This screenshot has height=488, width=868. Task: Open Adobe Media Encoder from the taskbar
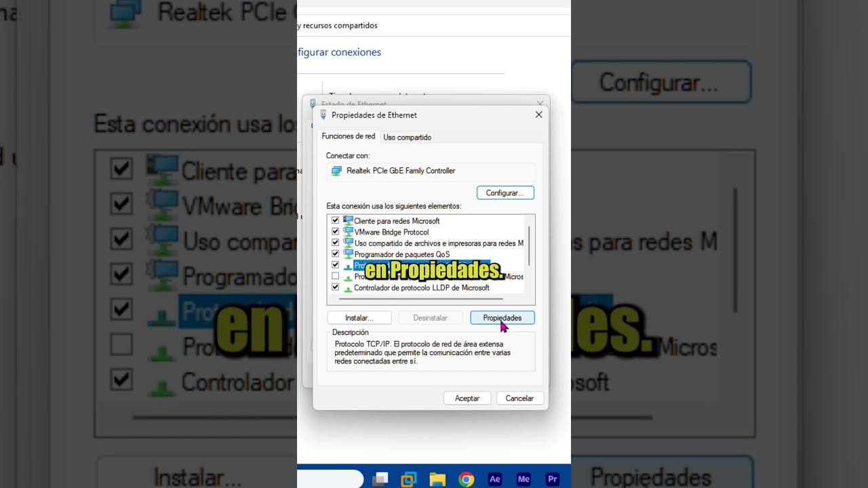click(x=524, y=479)
